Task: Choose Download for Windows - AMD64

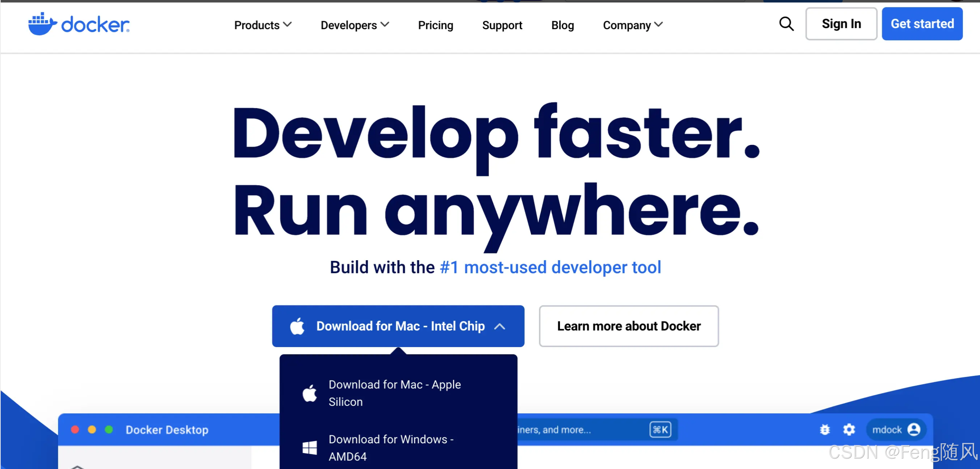Action: tap(391, 448)
